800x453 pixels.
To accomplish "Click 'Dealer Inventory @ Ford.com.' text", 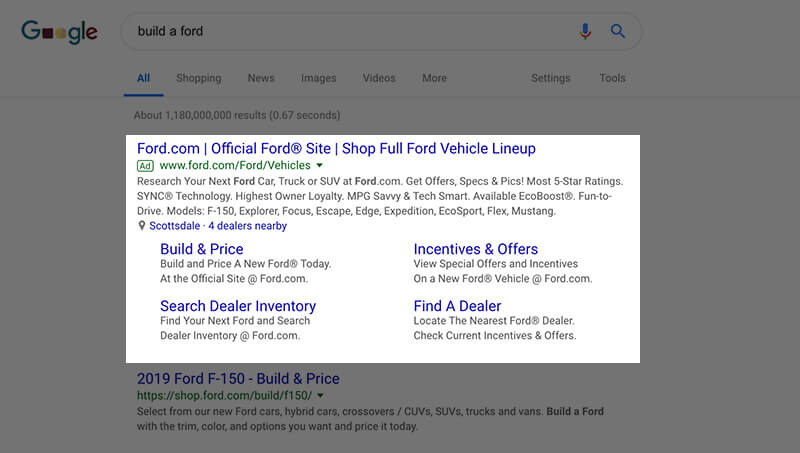I will click(230, 336).
